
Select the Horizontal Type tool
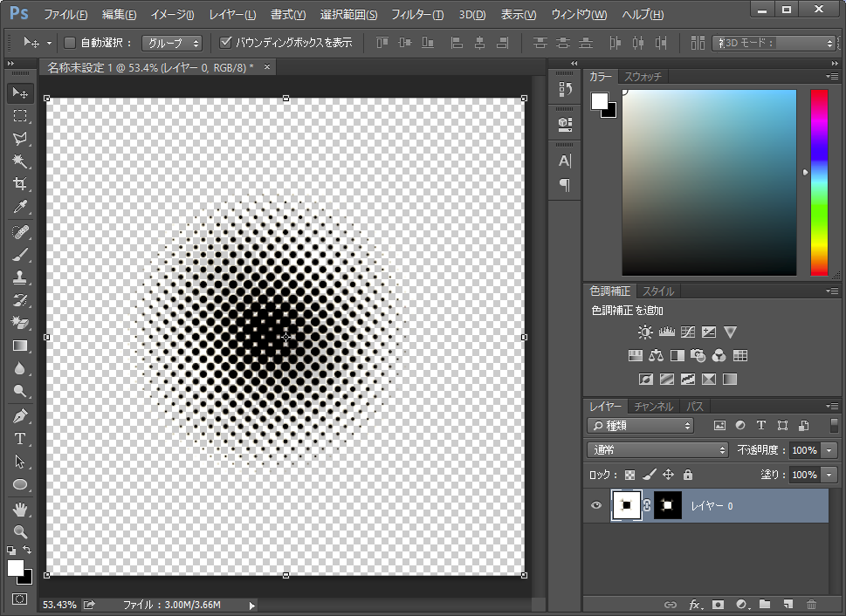pyautogui.click(x=20, y=439)
